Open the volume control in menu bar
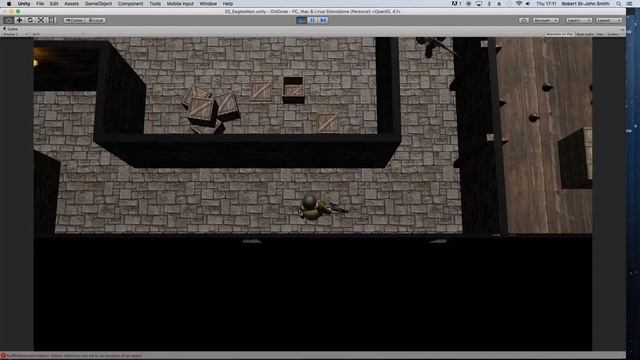The width and height of the screenshot is (640, 360). [528, 4]
